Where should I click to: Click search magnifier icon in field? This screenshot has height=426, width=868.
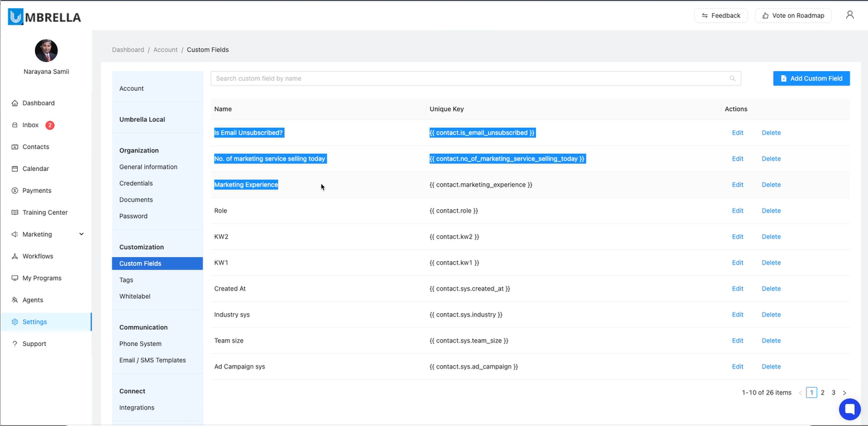(x=732, y=79)
